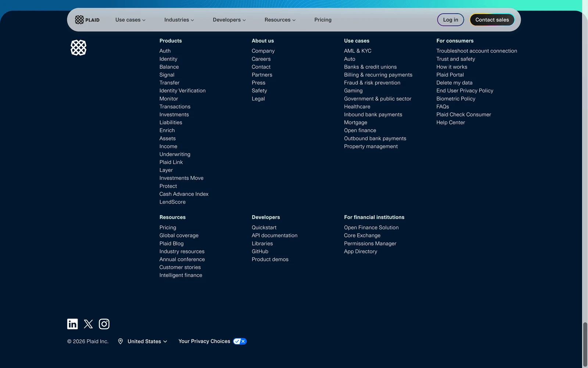Expand the Developers nav dropdown
This screenshot has height=368, width=588.
click(229, 20)
